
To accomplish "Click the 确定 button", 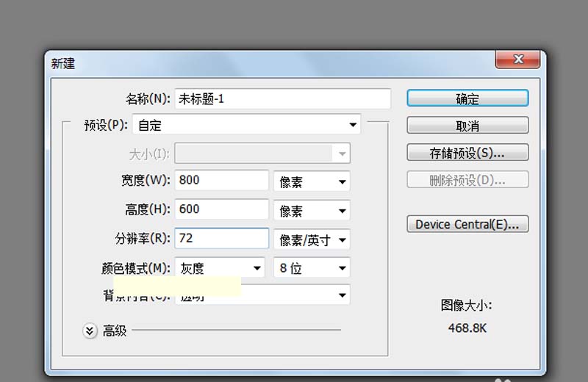I will 467,98.
